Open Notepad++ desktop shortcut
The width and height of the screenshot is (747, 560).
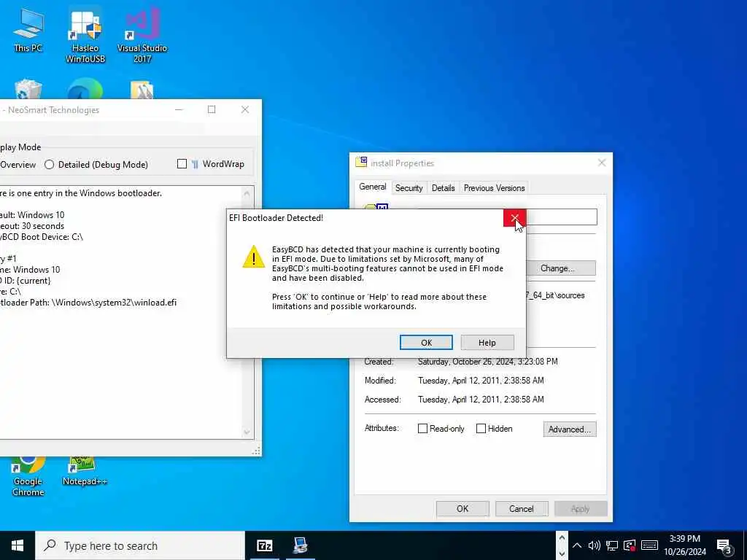[85, 472]
